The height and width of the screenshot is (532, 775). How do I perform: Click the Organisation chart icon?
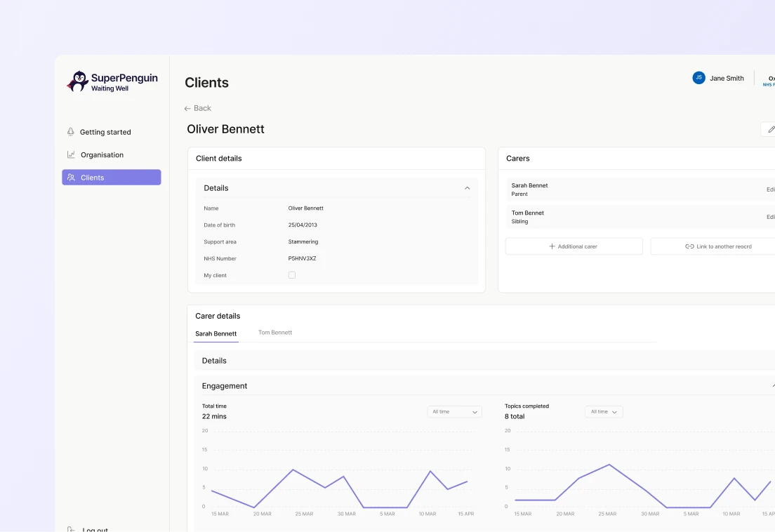[x=71, y=154]
